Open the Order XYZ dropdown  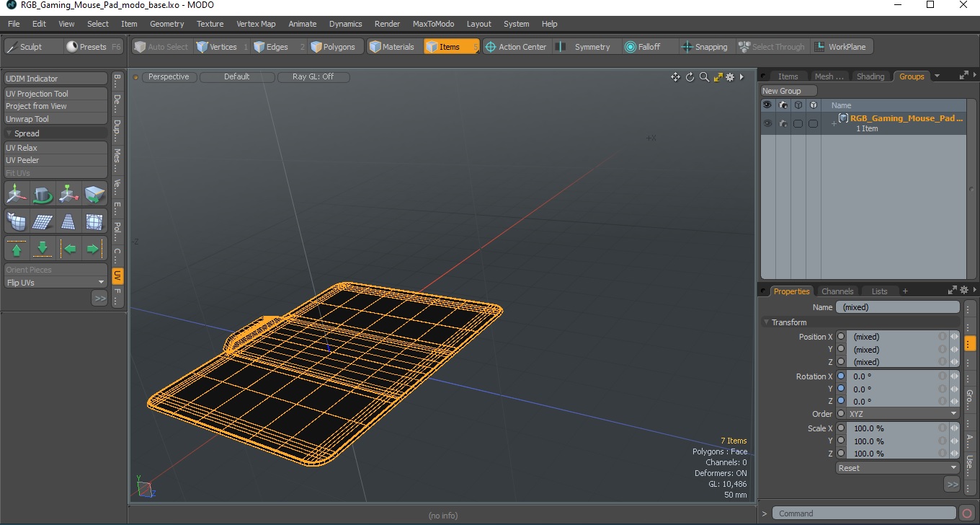(x=903, y=414)
